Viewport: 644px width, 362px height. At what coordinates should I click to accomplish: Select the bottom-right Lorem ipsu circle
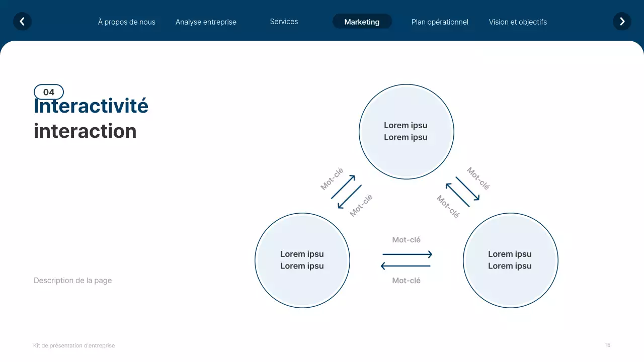[x=510, y=260]
